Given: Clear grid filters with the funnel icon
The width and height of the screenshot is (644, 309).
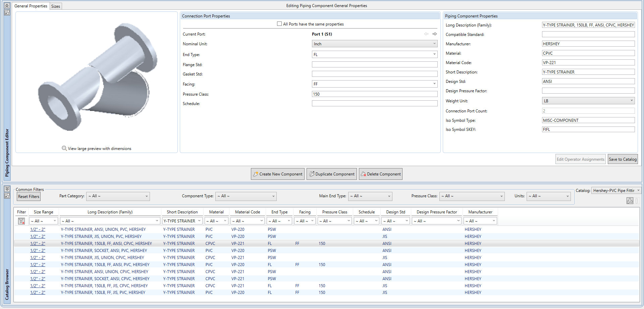Looking at the screenshot, I should [21, 221].
